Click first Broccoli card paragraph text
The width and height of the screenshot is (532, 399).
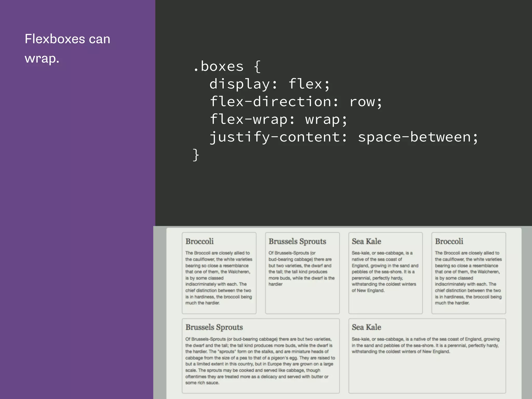(x=218, y=278)
